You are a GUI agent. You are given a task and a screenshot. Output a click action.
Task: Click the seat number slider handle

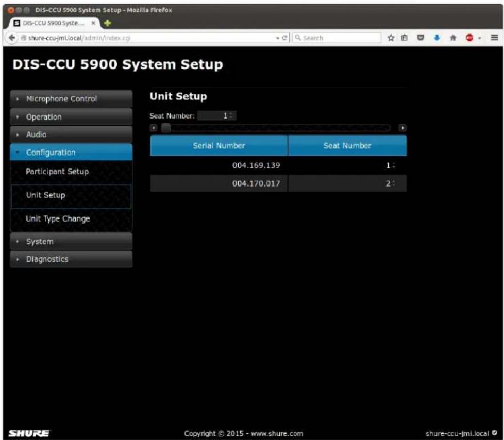point(166,128)
